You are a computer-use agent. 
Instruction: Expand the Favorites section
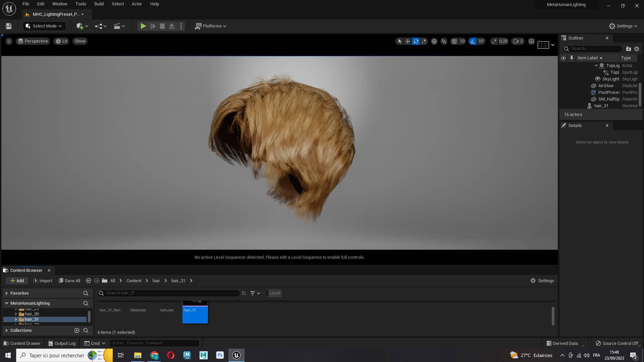[7, 293]
